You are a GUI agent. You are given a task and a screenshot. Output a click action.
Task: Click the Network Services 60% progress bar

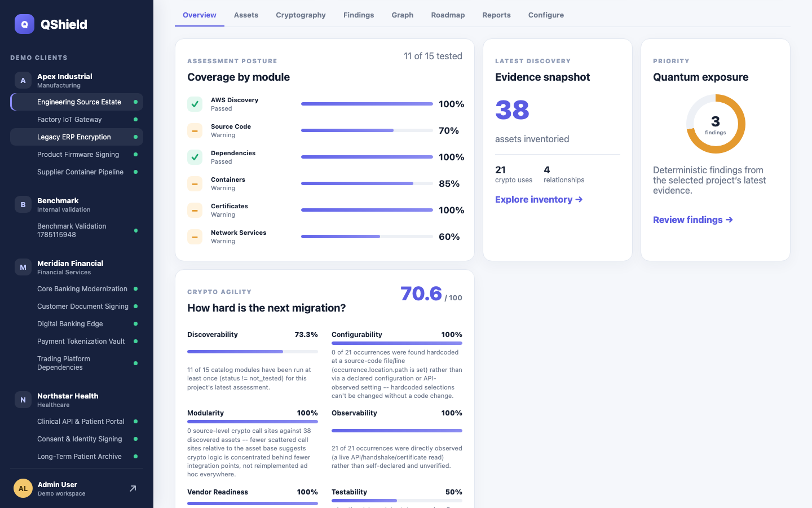(367, 237)
